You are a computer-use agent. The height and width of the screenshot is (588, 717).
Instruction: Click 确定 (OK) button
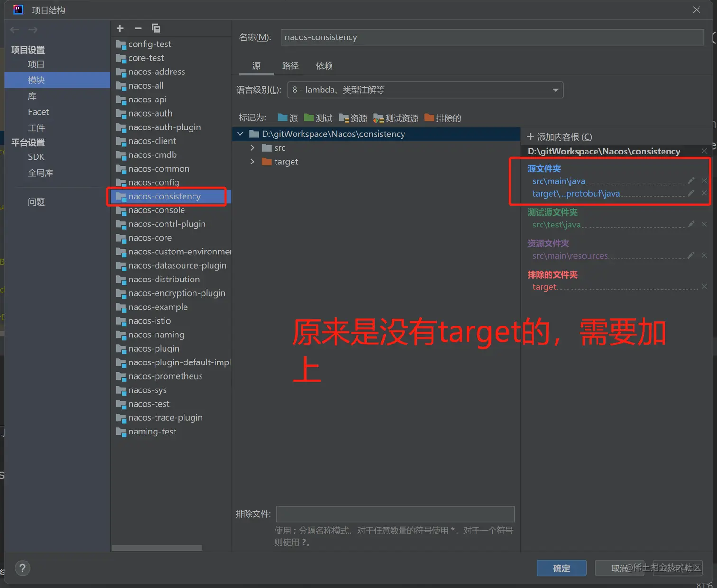pyautogui.click(x=561, y=568)
